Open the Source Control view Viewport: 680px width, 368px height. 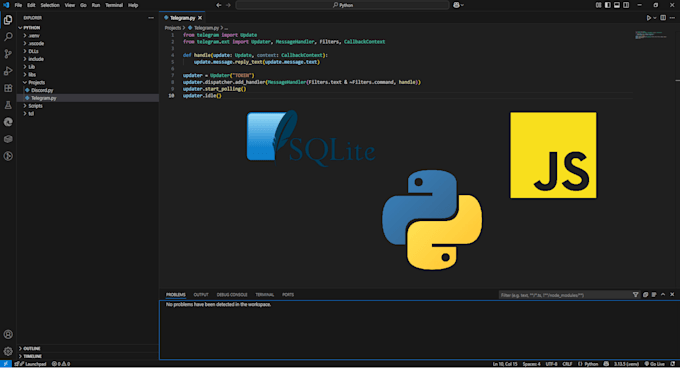[8, 54]
